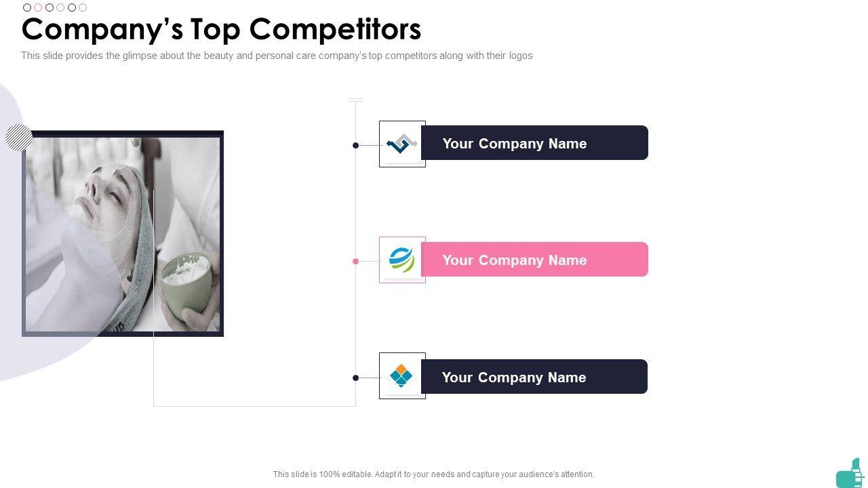Click the bottom dark 'Your Company Name' bar
Image resolution: width=868 pixels, height=488 pixels.
click(x=534, y=377)
